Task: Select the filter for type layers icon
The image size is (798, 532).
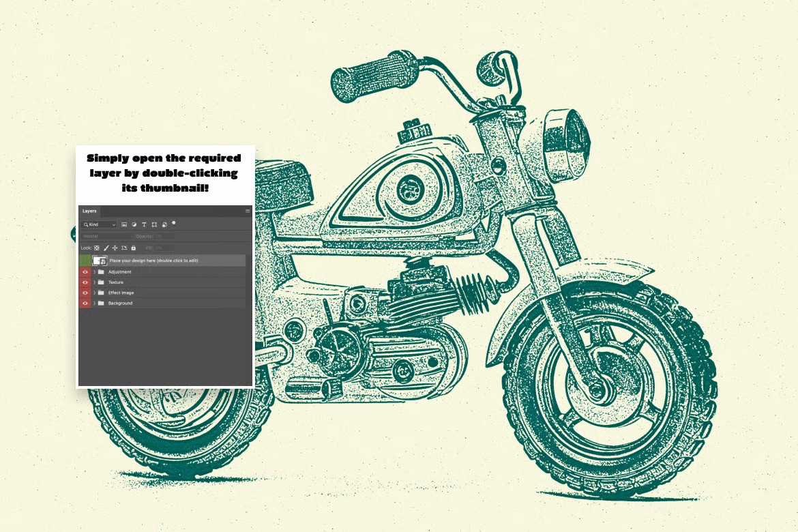Action: click(x=144, y=224)
